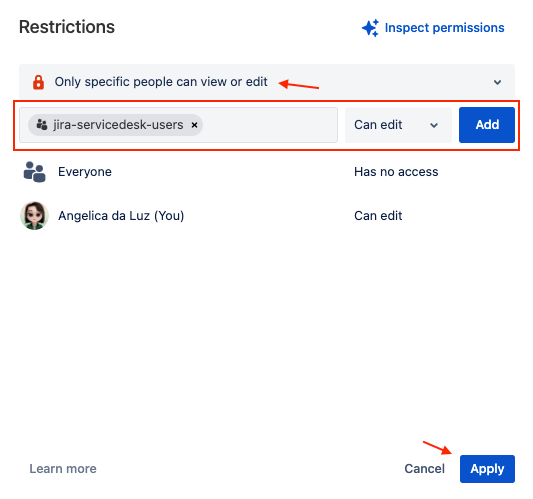Click Angelica da Luz's avatar
This screenshot has height=499, width=533.
click(x=34, y=216)
